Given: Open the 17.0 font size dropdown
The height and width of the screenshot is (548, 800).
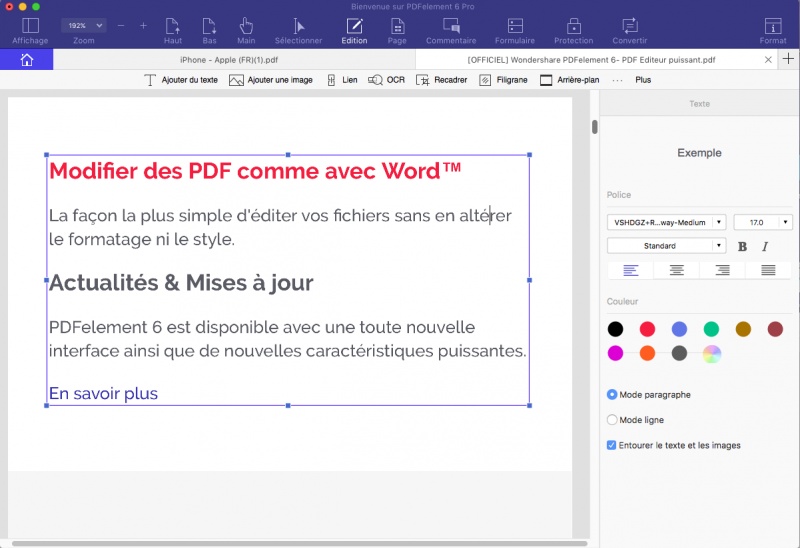Looking at the screenshot, I should (763, 222).
